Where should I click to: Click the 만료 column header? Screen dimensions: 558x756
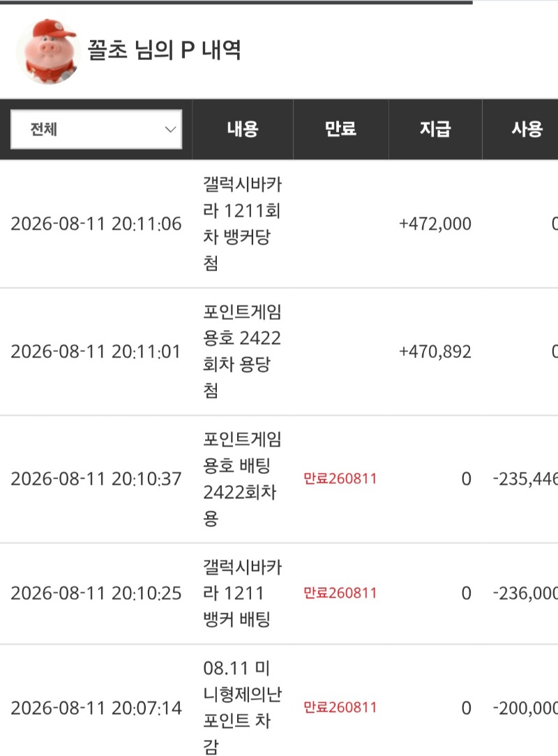click(340, 129)
